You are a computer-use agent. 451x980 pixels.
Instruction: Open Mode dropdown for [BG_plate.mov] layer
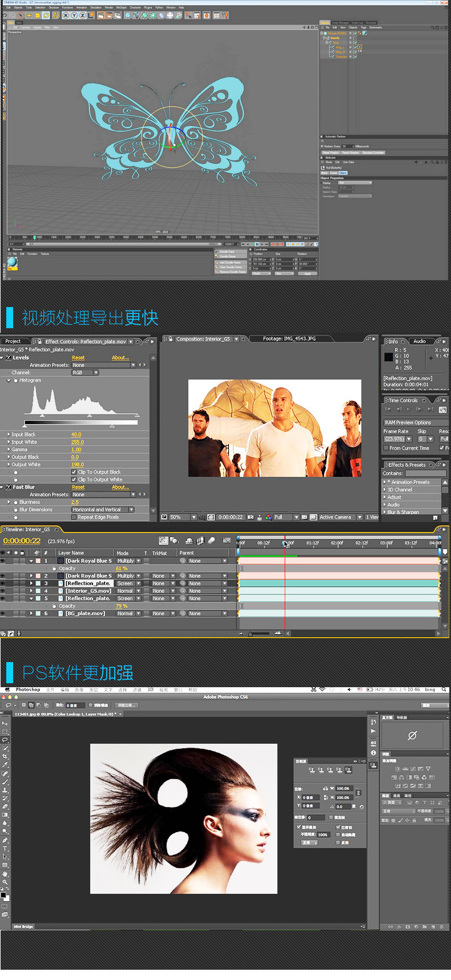pos(128,614)
